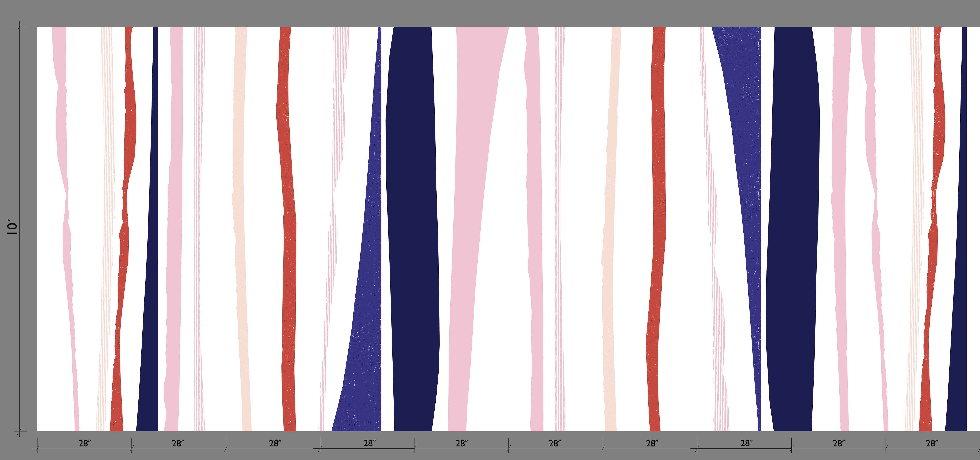Image resolution: width=980 pixels, height=460 pixels.
Task: Click the third 28″ label from left
Action: point(275,443)
